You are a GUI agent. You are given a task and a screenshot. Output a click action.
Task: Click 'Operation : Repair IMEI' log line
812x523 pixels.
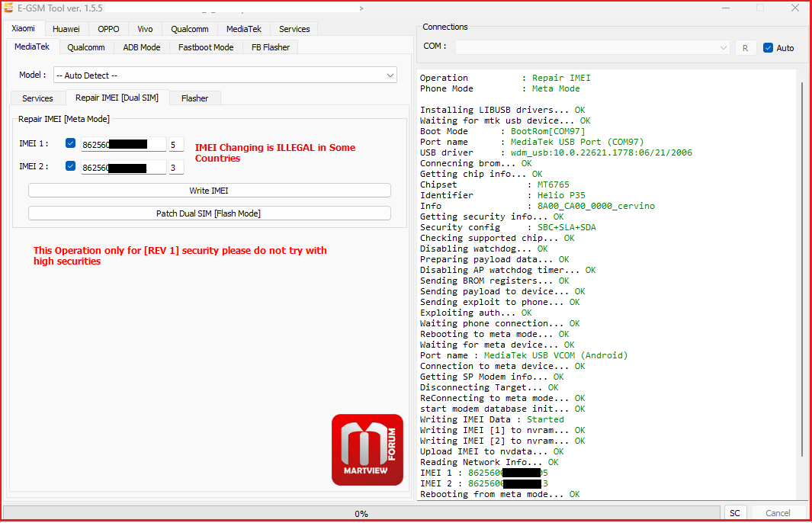pyautogui.click(x=505, y=78)
